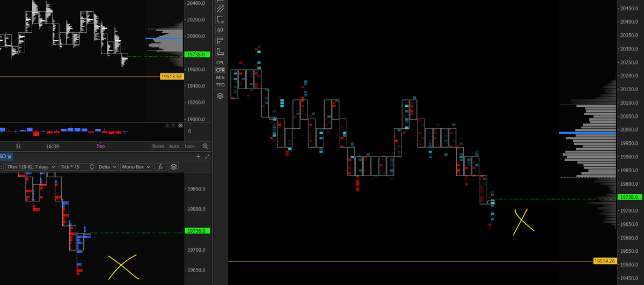Toggle the CPL option in sidebar
This screenshot has height=285, width=644.
point(220,62)
